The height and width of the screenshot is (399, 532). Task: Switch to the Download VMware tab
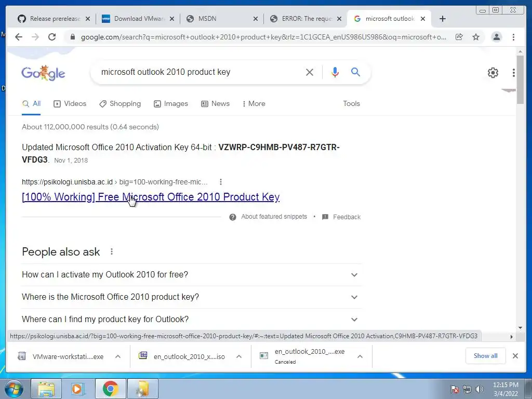(137, 19)
